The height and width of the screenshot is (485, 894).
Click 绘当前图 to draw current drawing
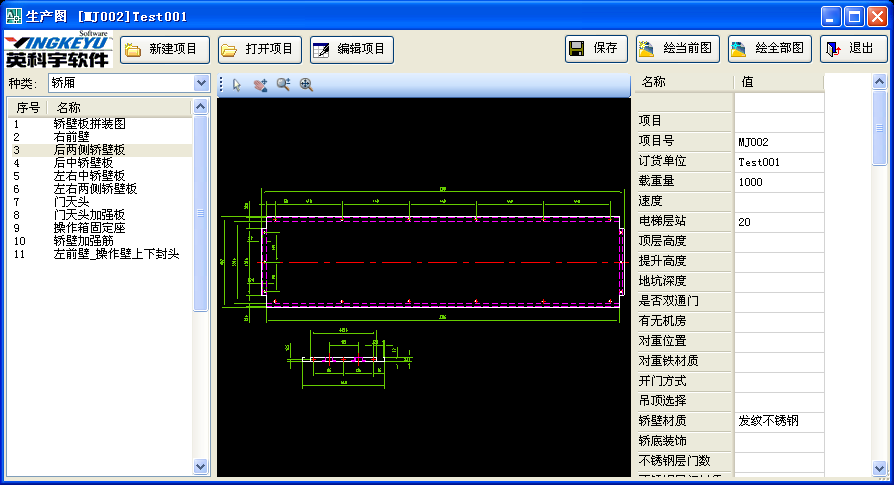[678, 49]
